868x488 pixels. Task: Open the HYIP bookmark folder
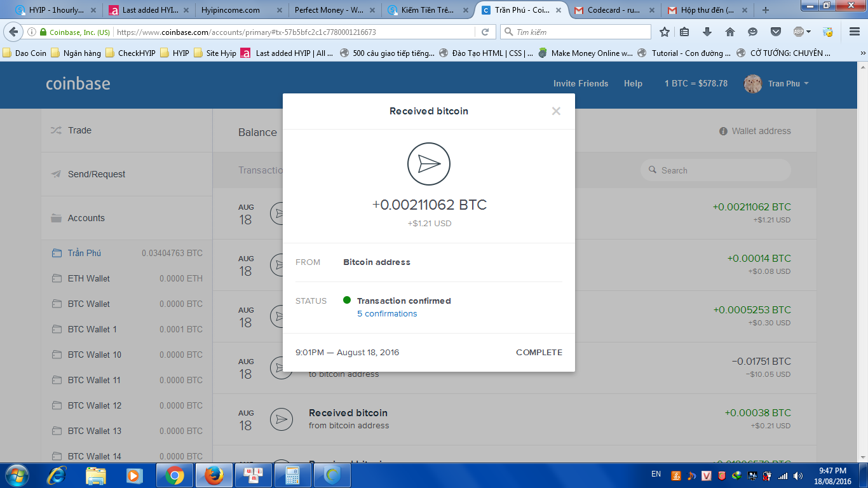click(x=175, y=53)
